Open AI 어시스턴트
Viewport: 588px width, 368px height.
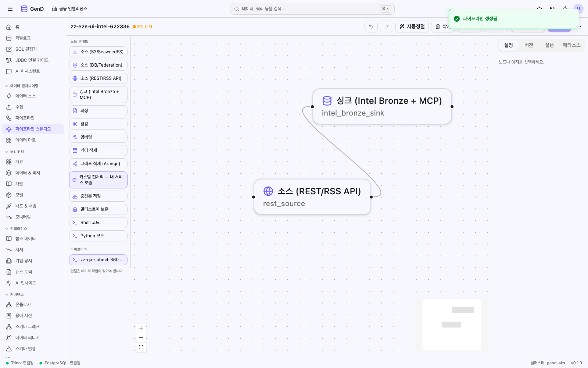point(33,71)
